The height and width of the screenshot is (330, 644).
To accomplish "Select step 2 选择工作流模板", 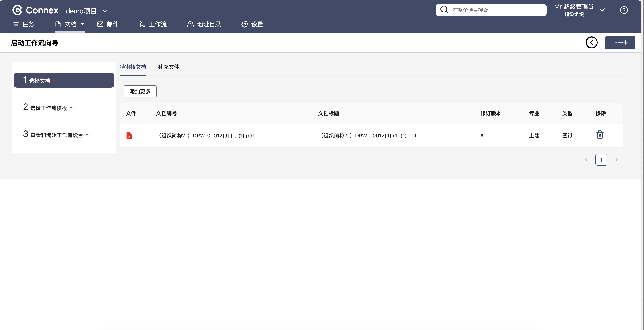I will (x=49, y=108).
